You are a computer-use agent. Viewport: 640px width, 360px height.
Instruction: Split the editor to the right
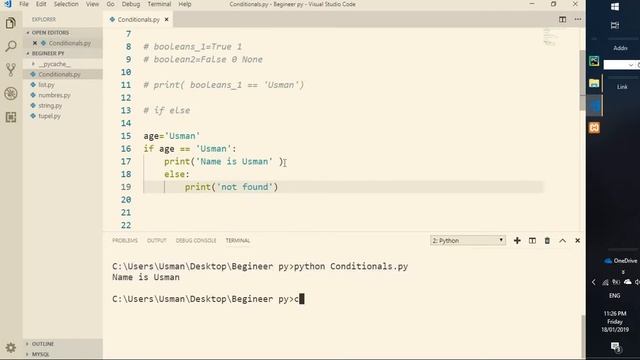pos(562,19)
